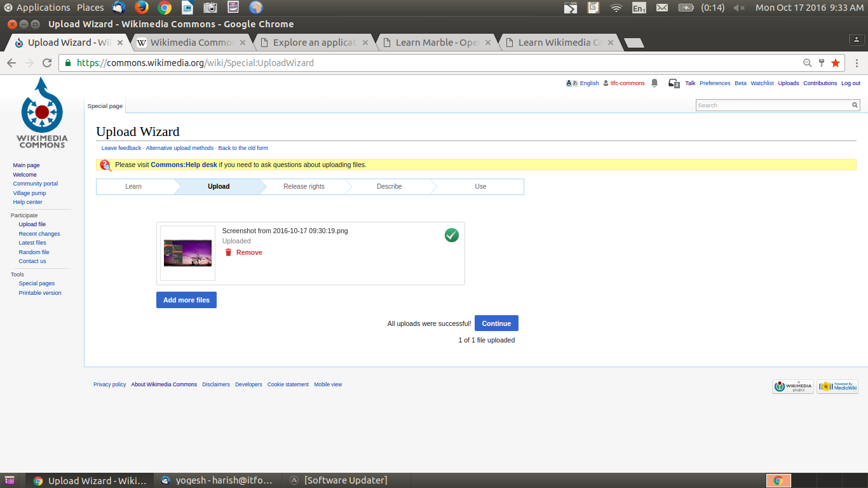Click the Log out link
This screenshot has height=488, width=868.
pos(851,83)
